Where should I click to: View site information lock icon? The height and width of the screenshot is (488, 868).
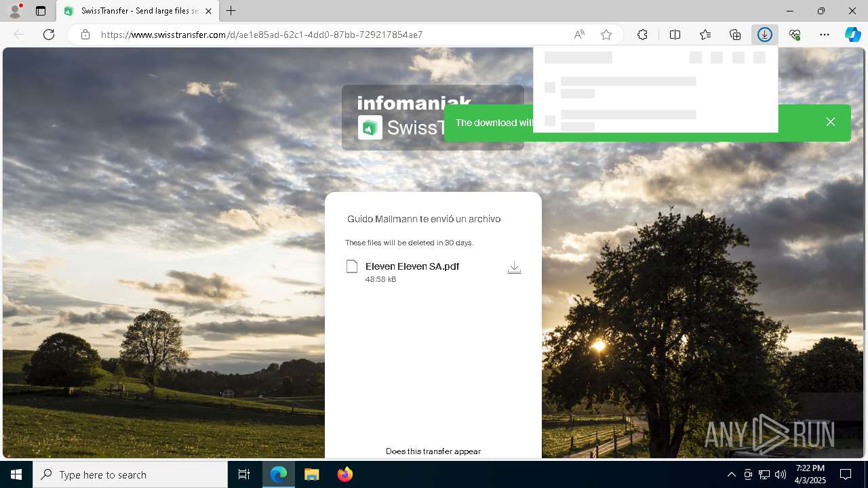(85, 35)
